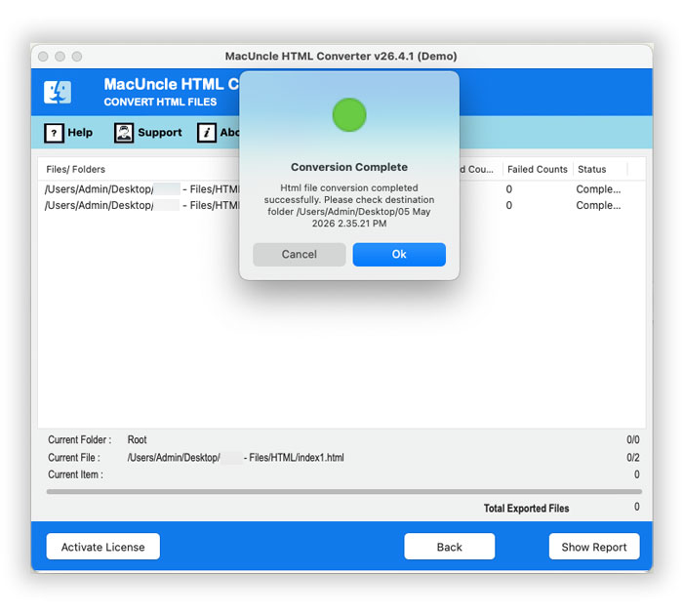
Task: Click the Help question mark icon
Action: point(54,133)
